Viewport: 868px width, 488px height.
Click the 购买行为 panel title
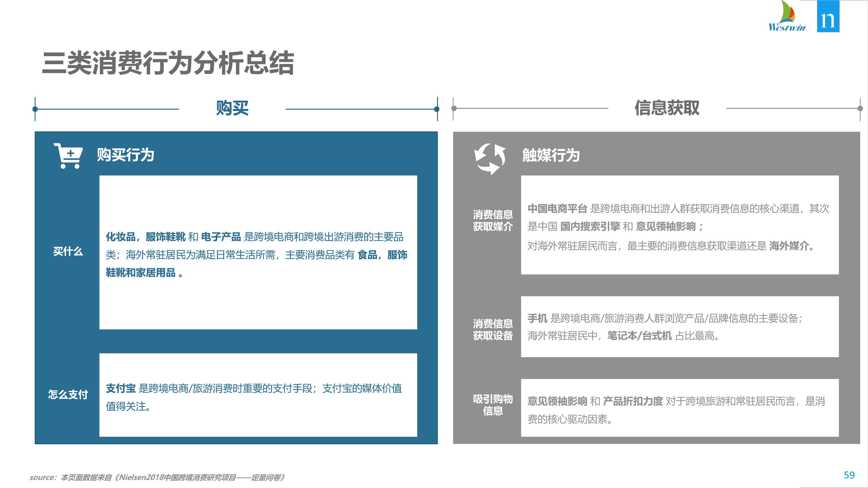(x=125, y=155)
